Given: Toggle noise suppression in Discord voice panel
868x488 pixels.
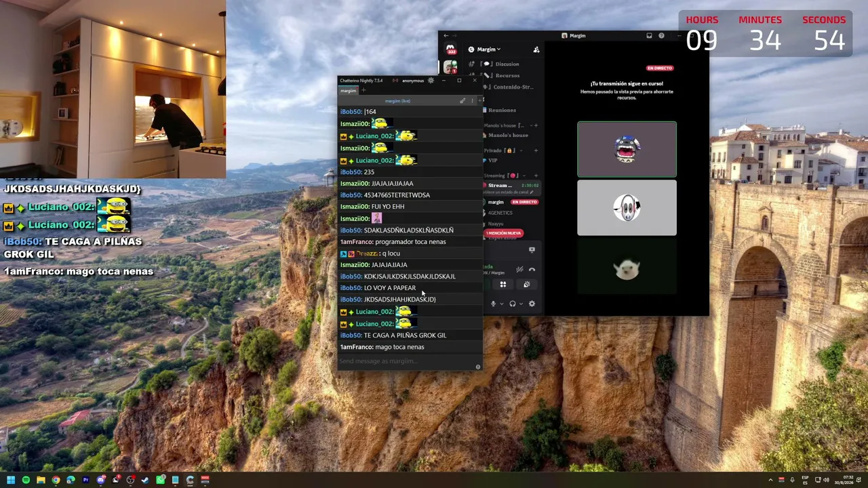Looking at the screenshot, I should pyautogui.click(x=519, y=270).
